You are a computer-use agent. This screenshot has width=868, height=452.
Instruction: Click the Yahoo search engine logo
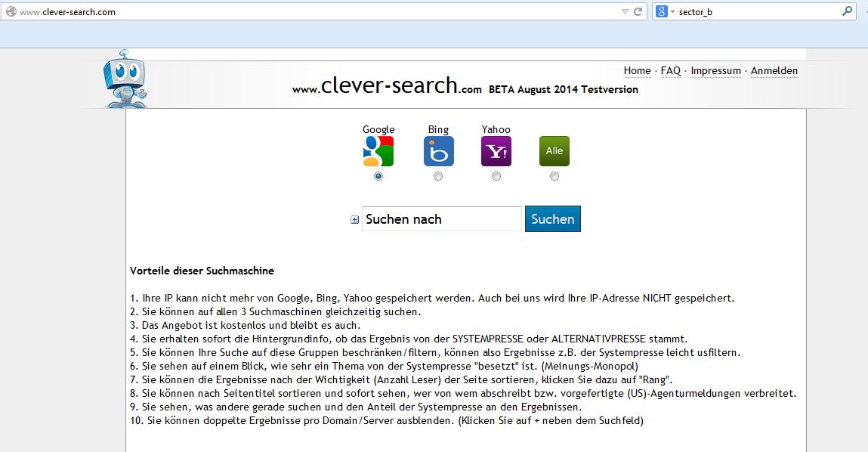[x=496, y=151]
